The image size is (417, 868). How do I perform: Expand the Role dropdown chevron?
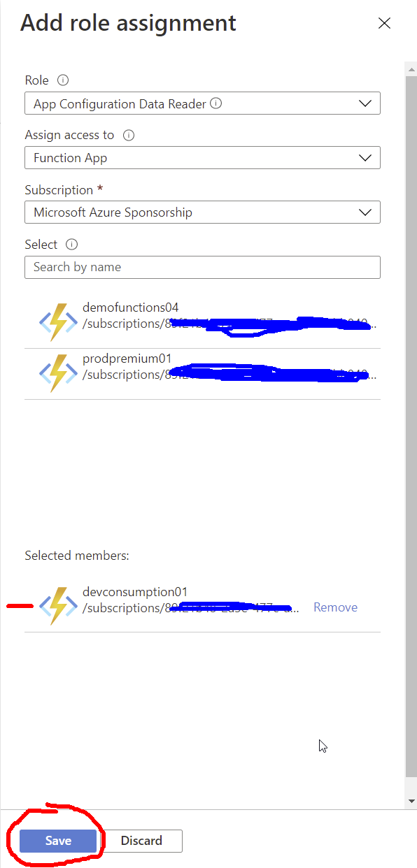365,103
